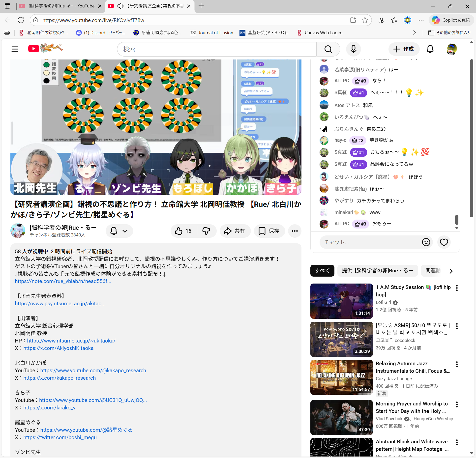The image size is (476, 458).
Task: Mute the tab using the speaker icon
Action: (120, 6)
